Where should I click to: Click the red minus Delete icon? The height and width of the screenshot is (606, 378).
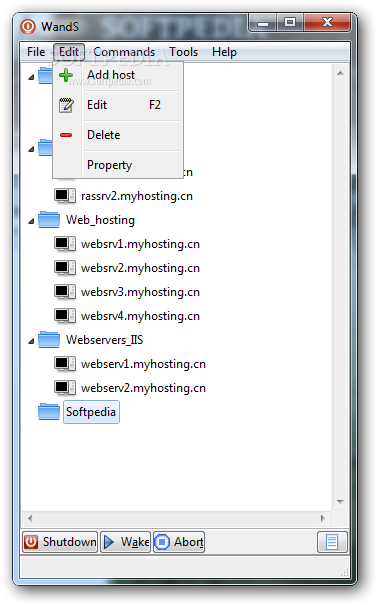66,135
